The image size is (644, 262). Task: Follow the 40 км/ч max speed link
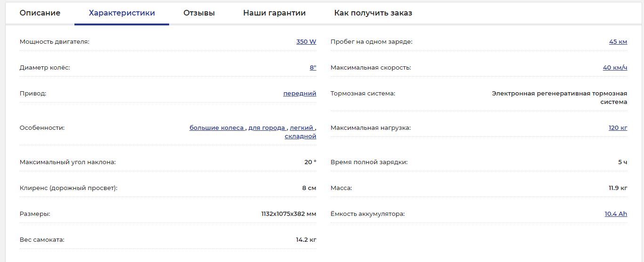[x=615, y=67]
